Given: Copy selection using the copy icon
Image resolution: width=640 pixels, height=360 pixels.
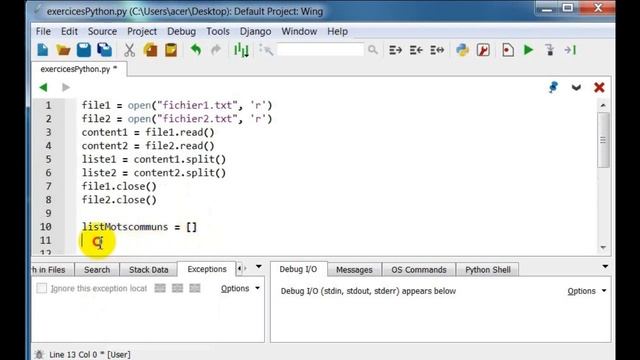Looking at the screenshot, I should pos(150,50).
